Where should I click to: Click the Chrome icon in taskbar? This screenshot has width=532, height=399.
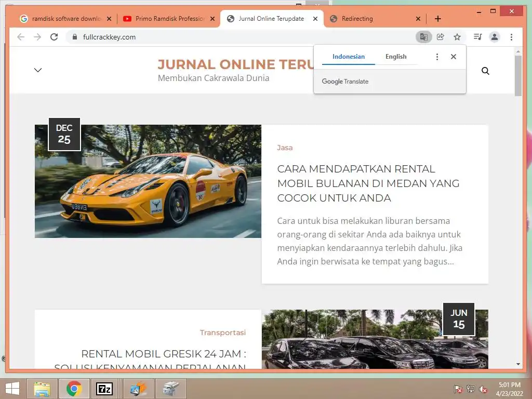(74, 389)
